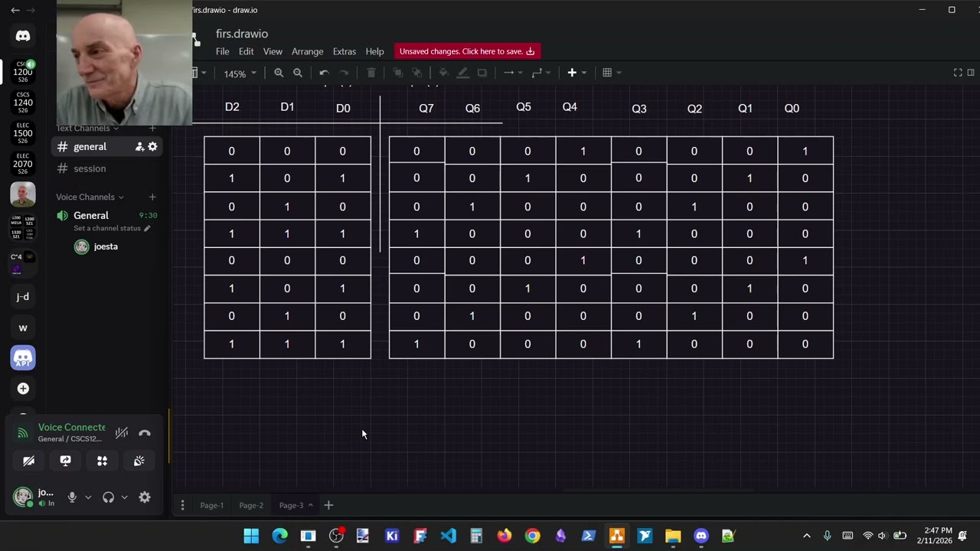This screenshot has height=551, width=980.
Task: Open the j-d server
Action: click(x=23, y=296)
